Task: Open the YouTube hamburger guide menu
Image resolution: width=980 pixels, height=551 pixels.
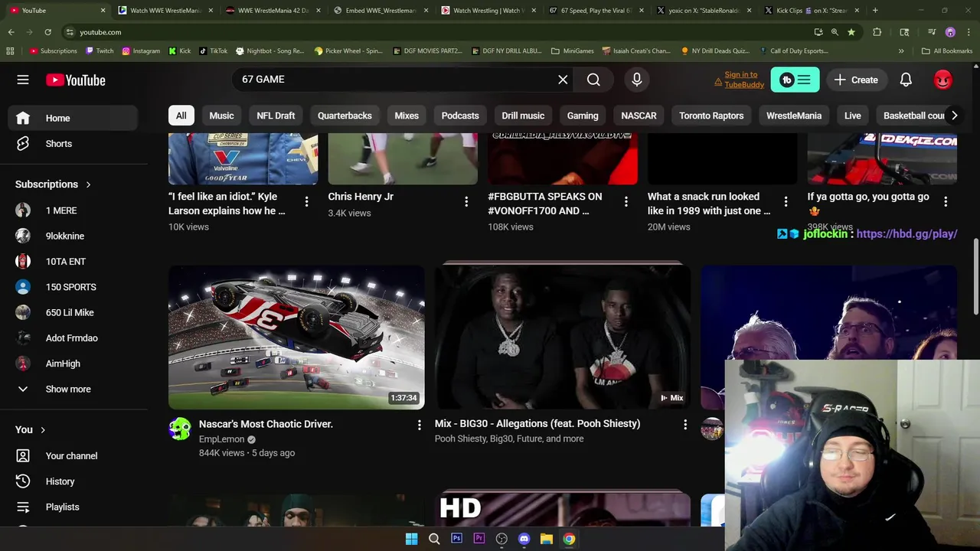Action: pos(23,80)
